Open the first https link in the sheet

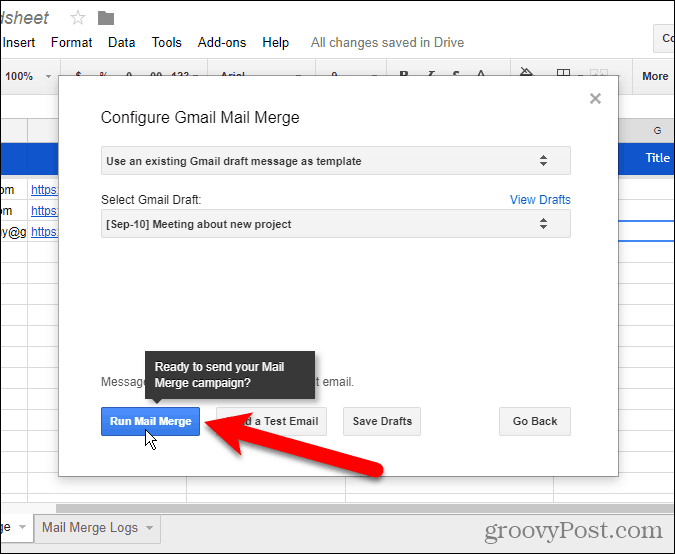(44, 190)
